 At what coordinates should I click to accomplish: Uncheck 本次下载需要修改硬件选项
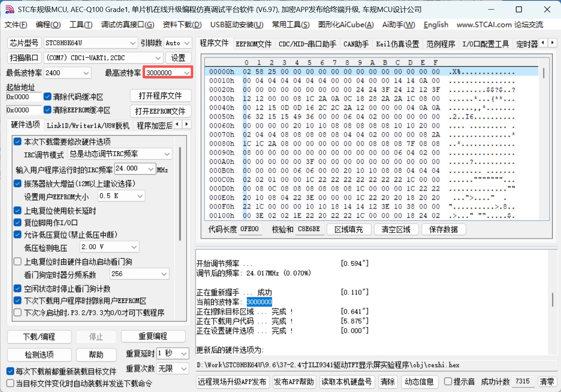tap(18, 141)
